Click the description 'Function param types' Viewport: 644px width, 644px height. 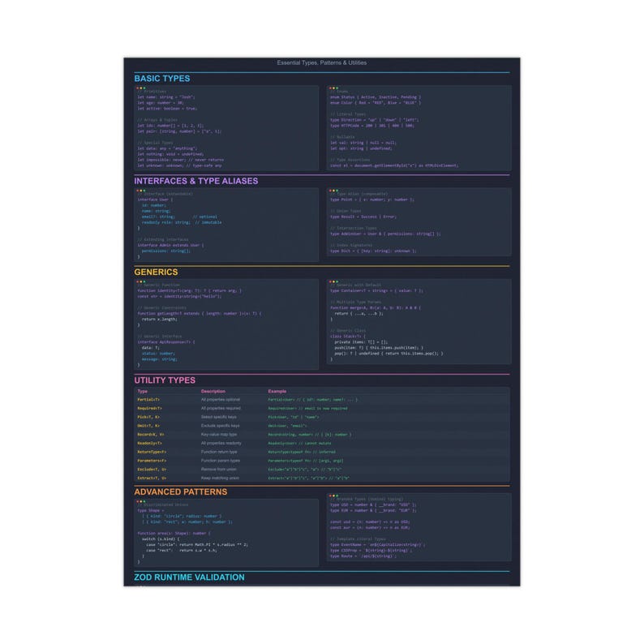coord(221,461)
